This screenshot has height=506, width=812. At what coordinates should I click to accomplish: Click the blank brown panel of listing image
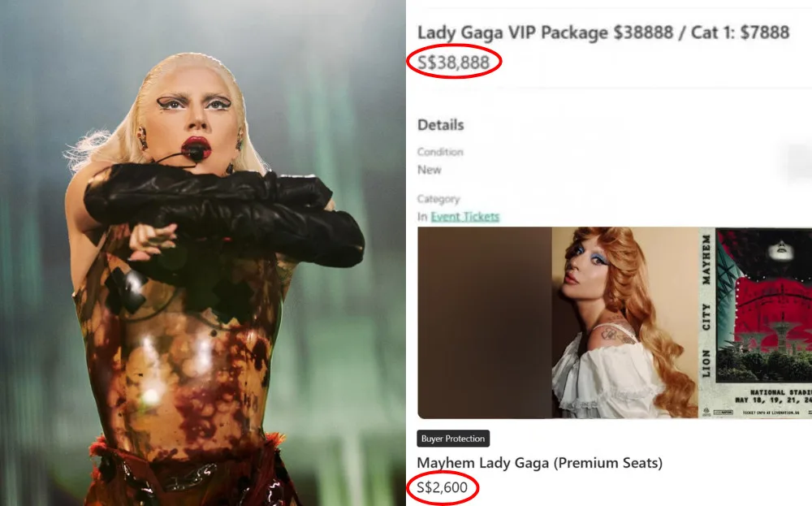pyautogui.click(x=485, y=322)
